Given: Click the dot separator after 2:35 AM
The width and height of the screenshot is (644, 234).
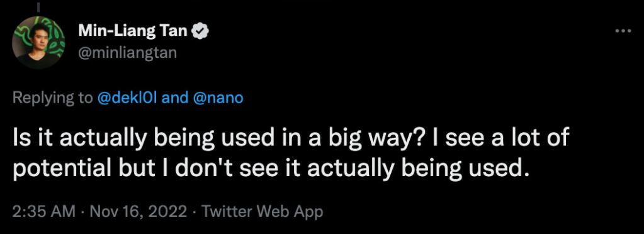Looking at the screenshot, I should 81,212.
